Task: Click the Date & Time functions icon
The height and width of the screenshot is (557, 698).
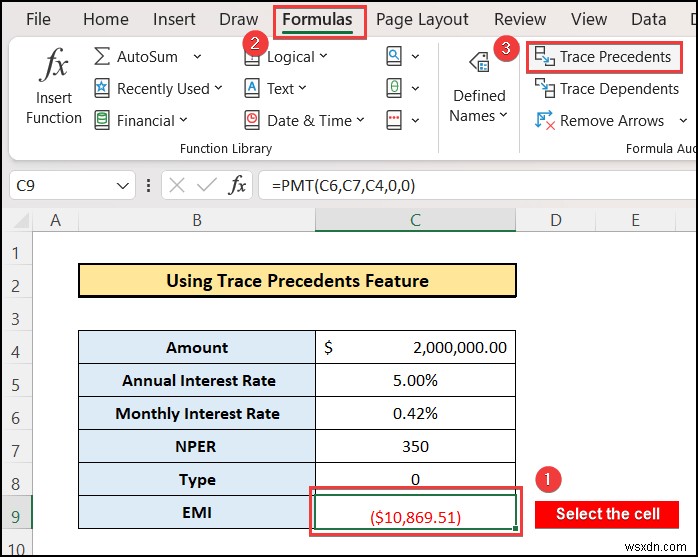Action: pos(252,120)
